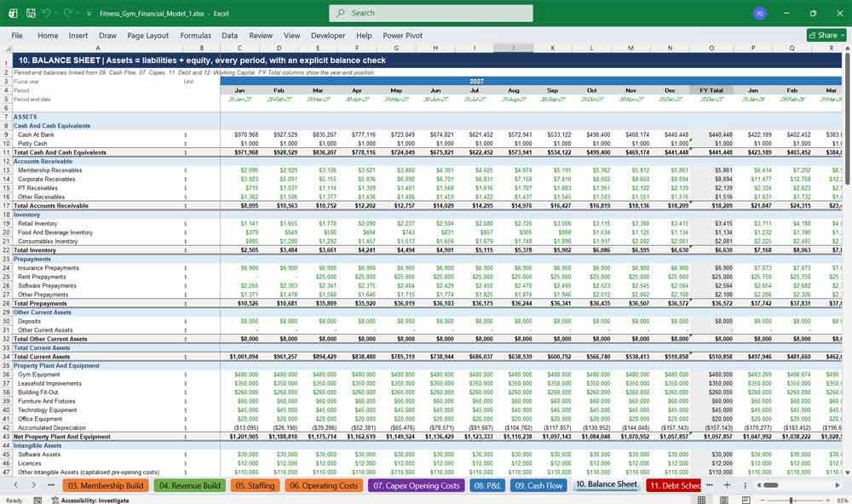852x504 pixels.
Task: Select Jan Total Current Assets $1,001,094 cell
Action: [x=244, y=357]
